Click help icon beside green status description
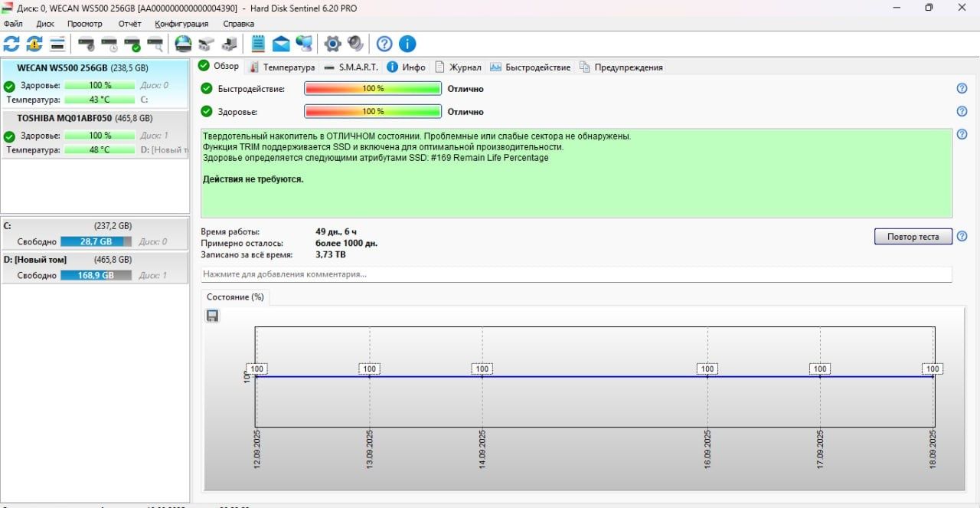The image size is (980, 508). pyautogui.click(x=962, y=134)
